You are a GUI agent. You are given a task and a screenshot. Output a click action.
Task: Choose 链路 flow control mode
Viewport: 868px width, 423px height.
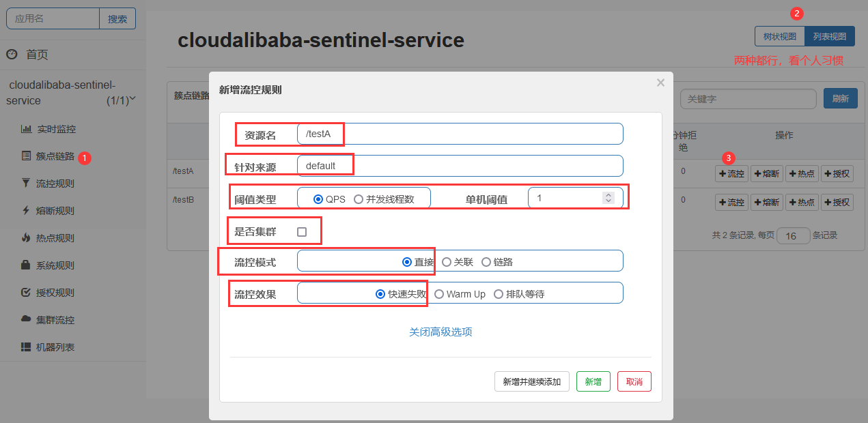click(486, 262)
